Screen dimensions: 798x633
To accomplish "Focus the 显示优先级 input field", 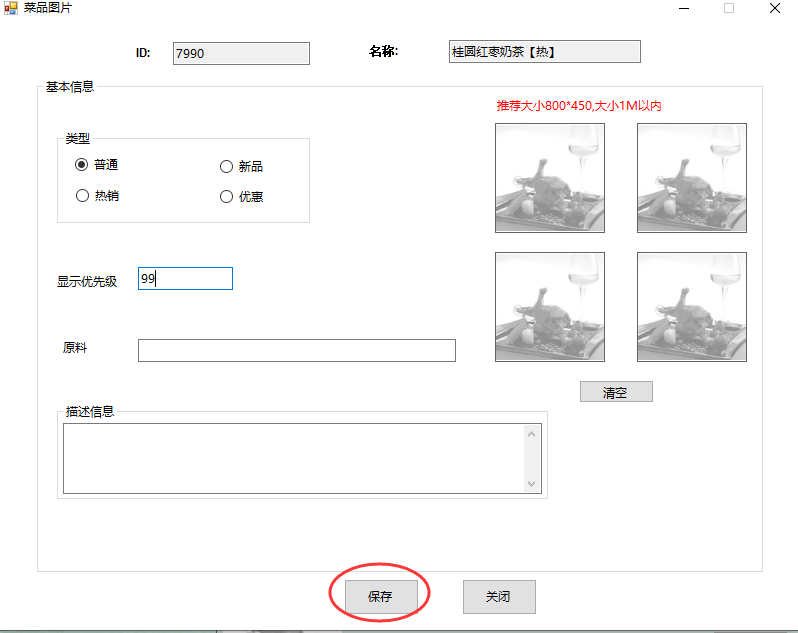I will point(185,278).
